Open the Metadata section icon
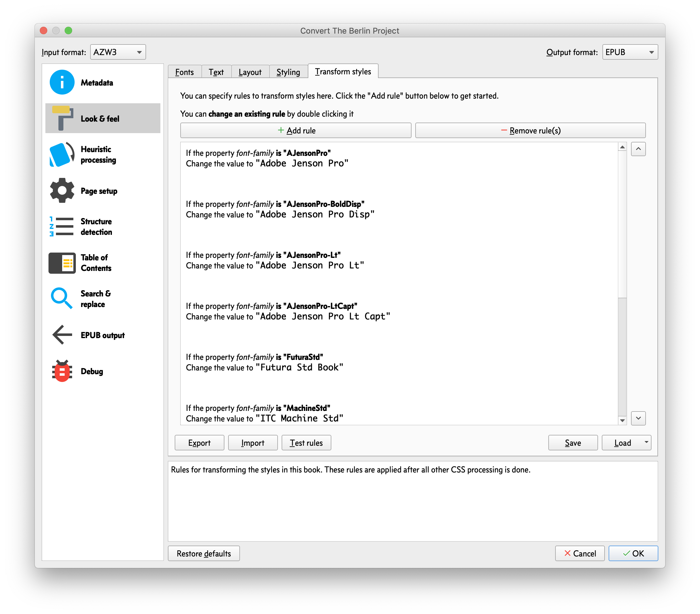 [62, 82]
